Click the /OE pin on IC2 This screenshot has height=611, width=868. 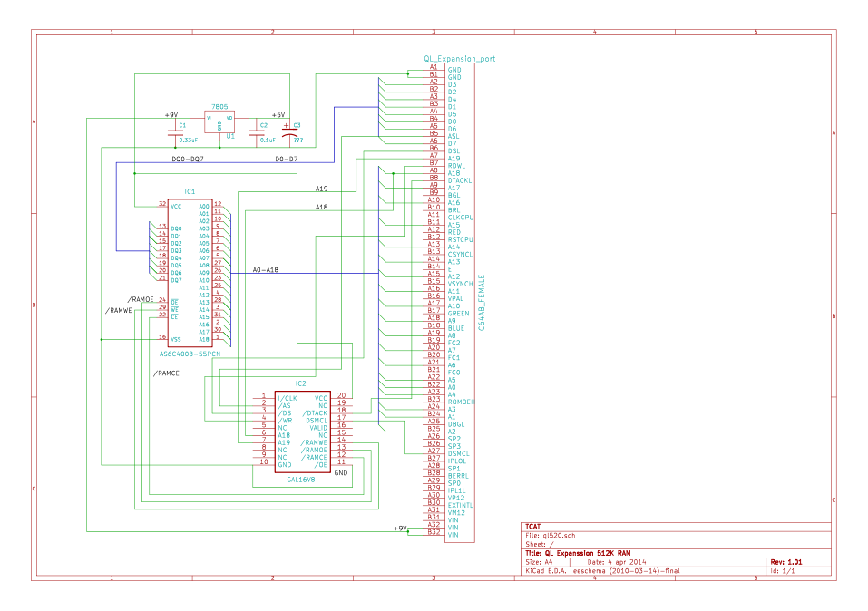pos(321,465)
